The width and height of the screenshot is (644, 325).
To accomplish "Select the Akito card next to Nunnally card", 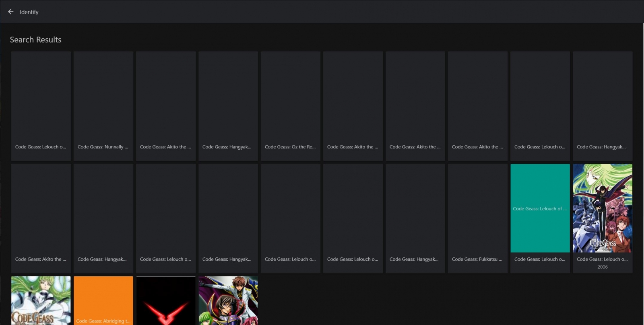I will click(166, 106).
